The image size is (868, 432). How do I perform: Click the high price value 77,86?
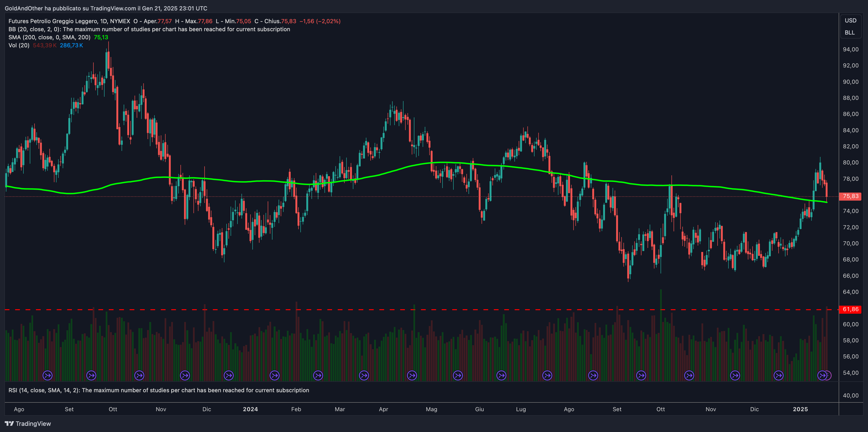(205, 21)
